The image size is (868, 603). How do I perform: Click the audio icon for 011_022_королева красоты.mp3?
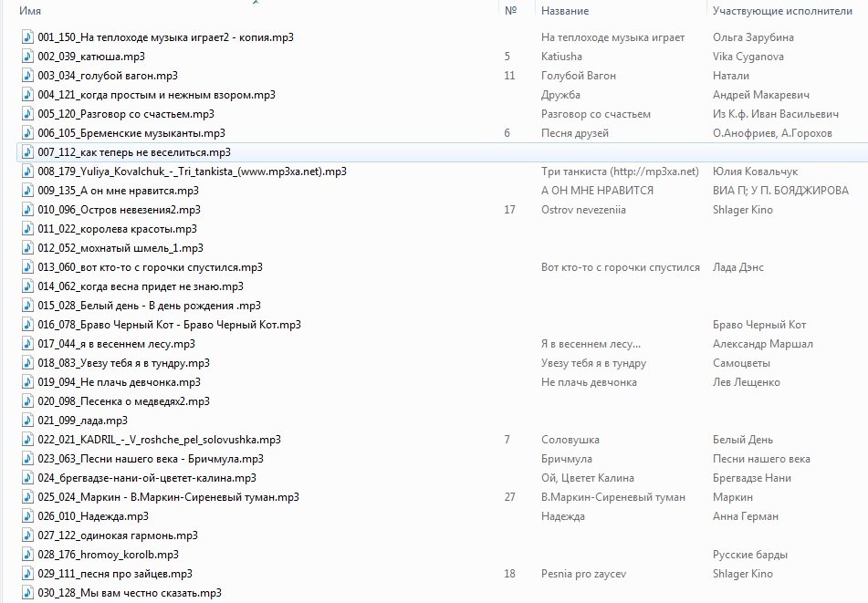tap(26, 229)
